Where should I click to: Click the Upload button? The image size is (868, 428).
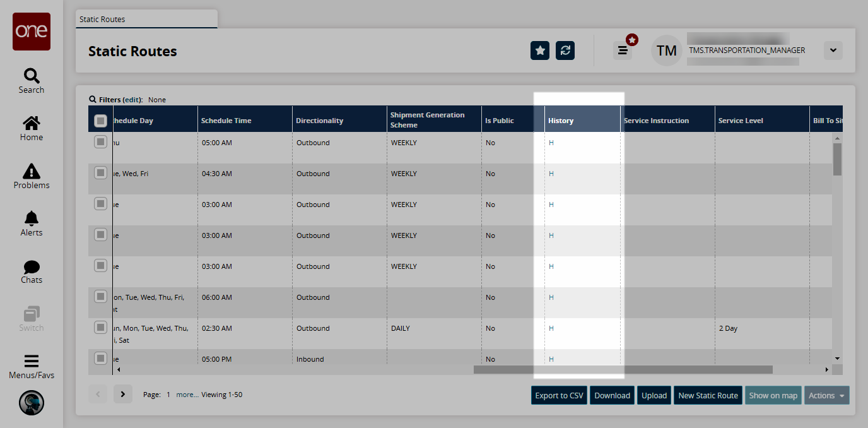click(654, 396)
